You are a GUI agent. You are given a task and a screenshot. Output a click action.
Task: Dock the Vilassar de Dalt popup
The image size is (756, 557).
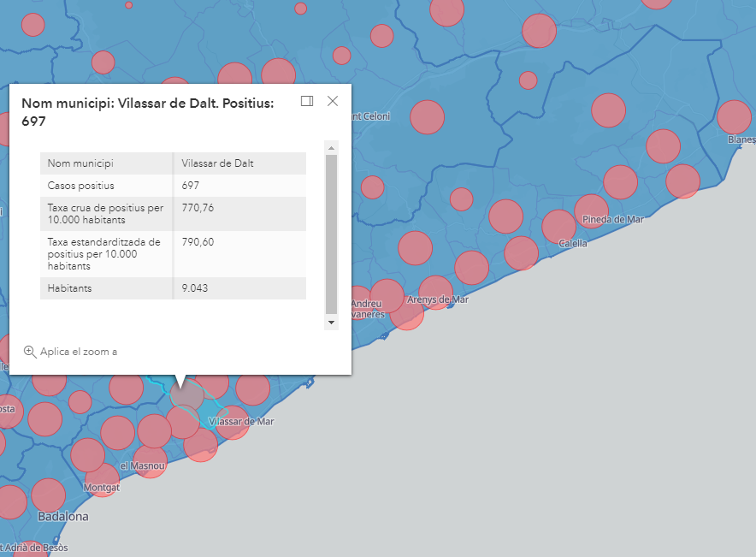click(x=307, y=101)
